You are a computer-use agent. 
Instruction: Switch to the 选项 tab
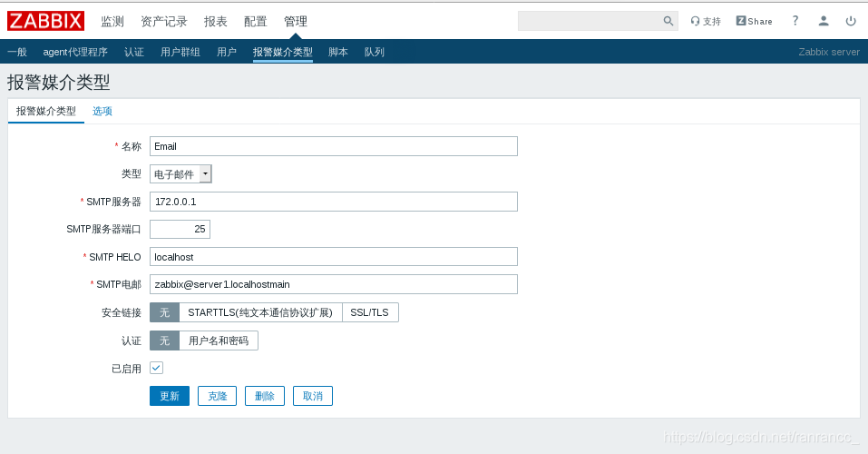[x=102, y=111]
